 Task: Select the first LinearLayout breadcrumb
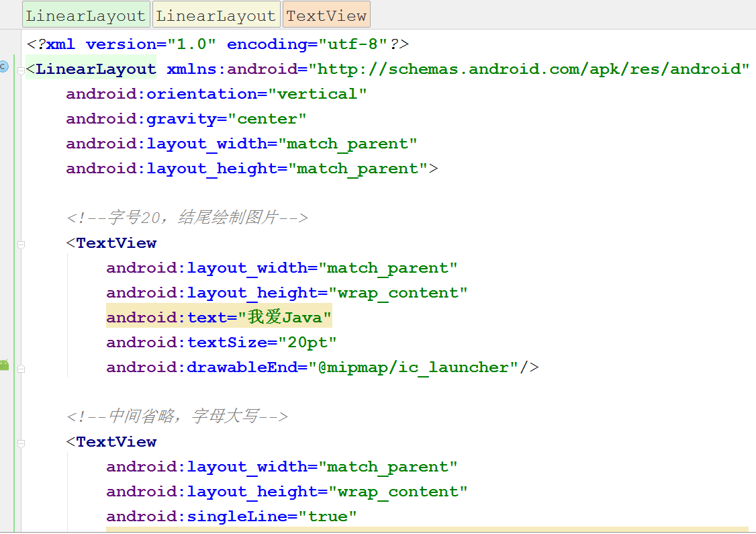87,15
